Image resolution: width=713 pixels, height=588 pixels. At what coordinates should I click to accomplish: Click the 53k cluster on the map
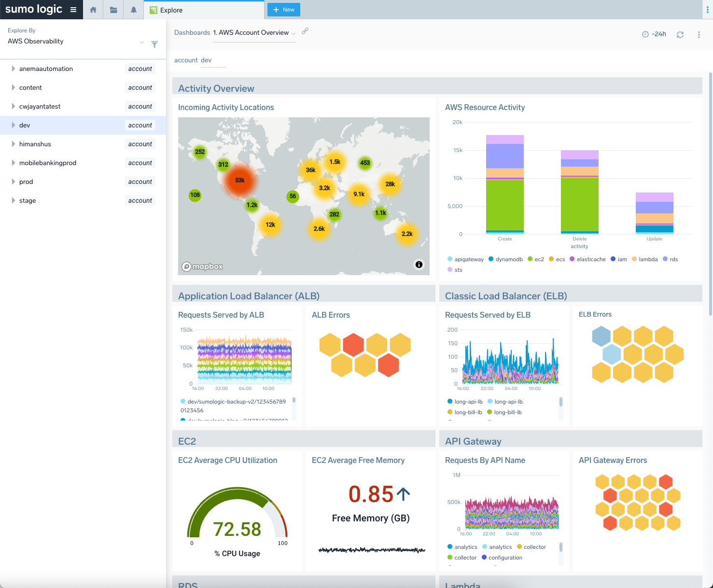(x=240, y=181)
